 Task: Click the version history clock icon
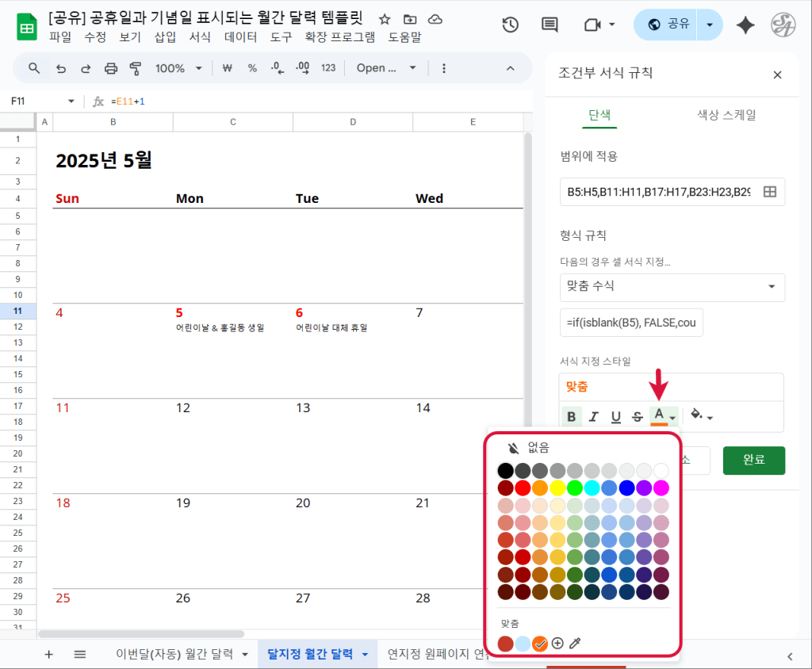[x=511, y=25]
